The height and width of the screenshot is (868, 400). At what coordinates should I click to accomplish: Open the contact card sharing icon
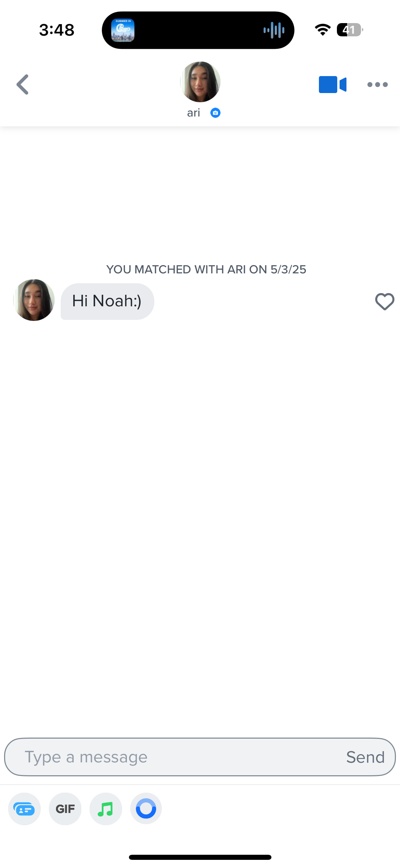(x=24, y=809)
